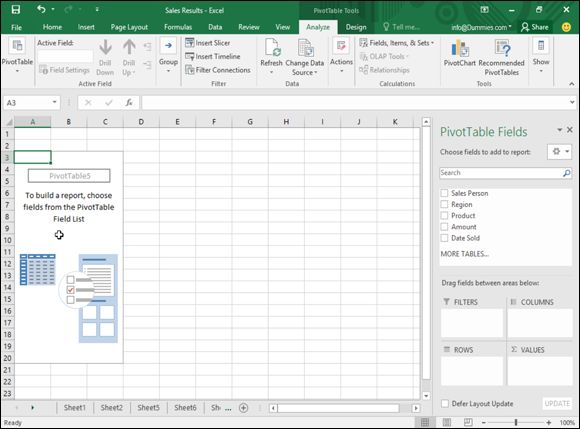Image resolution: width=580 pixels, height=429 pixels.
Task: Switch to Page Layout view in status bar
Action: (x=446, y=422)
